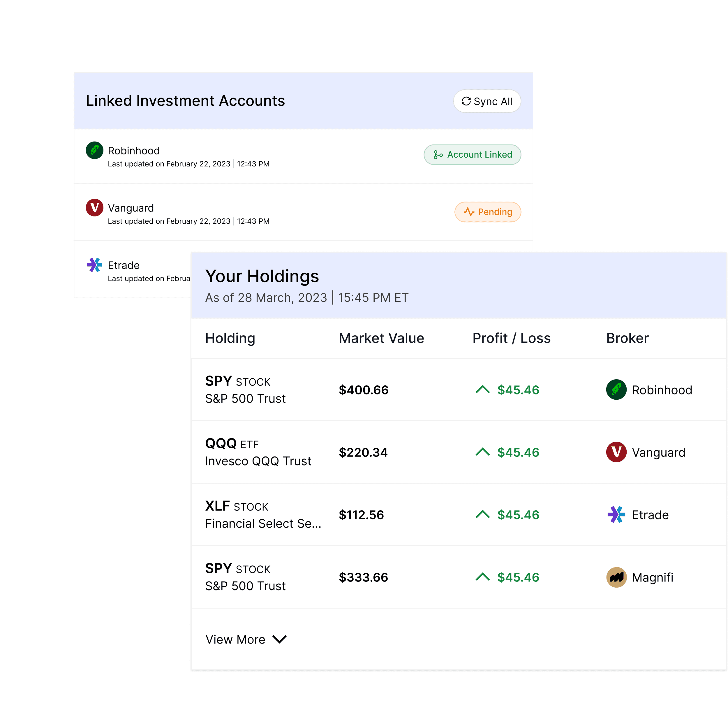728x728 pixels.
Task: Click the Vanguard logo in Holdings table
Action: [x=616, y=452]
